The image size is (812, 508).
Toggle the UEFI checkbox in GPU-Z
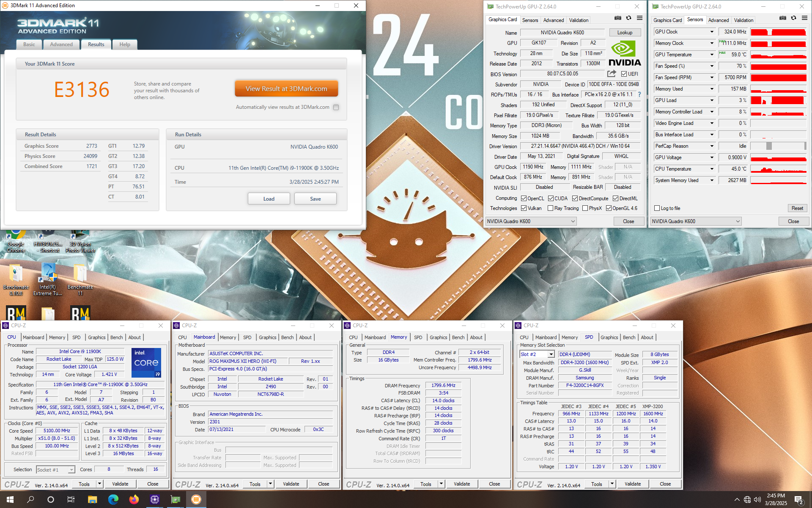[x=624, y=74]
